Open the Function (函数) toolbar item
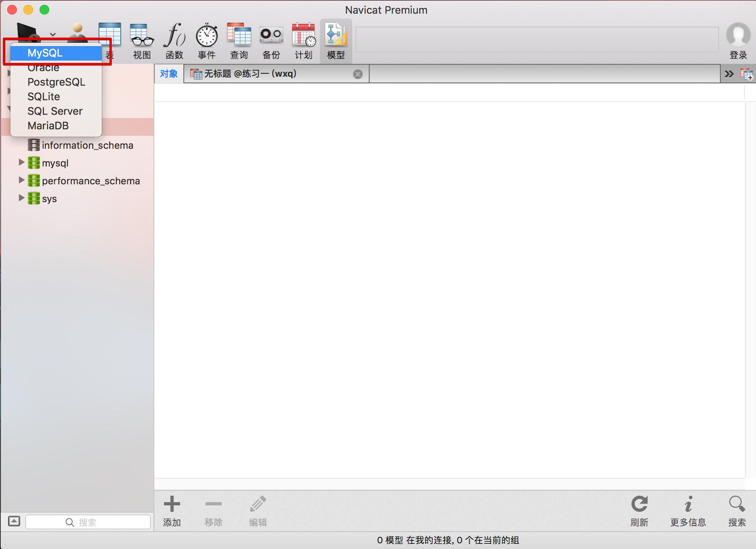 pos(174,40)
